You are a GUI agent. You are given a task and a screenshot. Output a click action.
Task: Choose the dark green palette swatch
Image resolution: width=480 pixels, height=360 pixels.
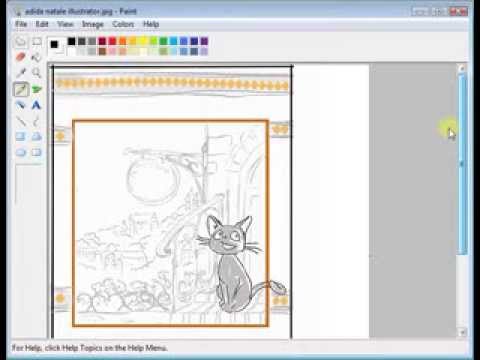tap(163, 41)
